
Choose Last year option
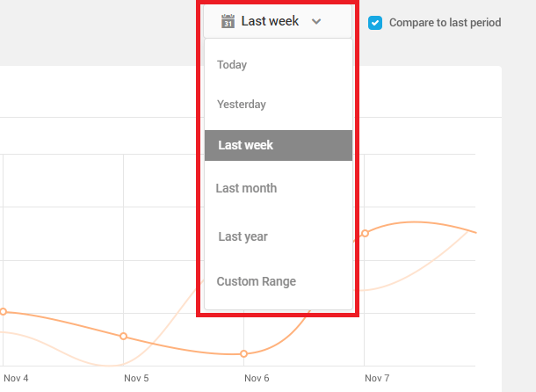pos(243,236)
